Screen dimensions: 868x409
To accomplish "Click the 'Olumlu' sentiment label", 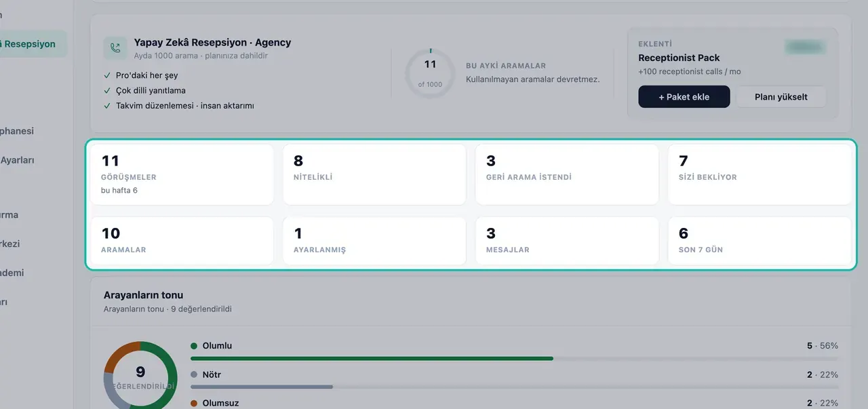I will (217, 346).
